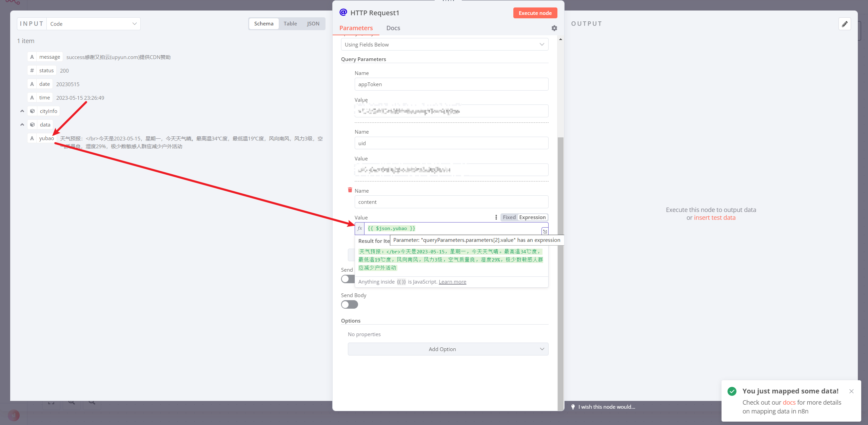Click the data object cube icon

[33, 124]
